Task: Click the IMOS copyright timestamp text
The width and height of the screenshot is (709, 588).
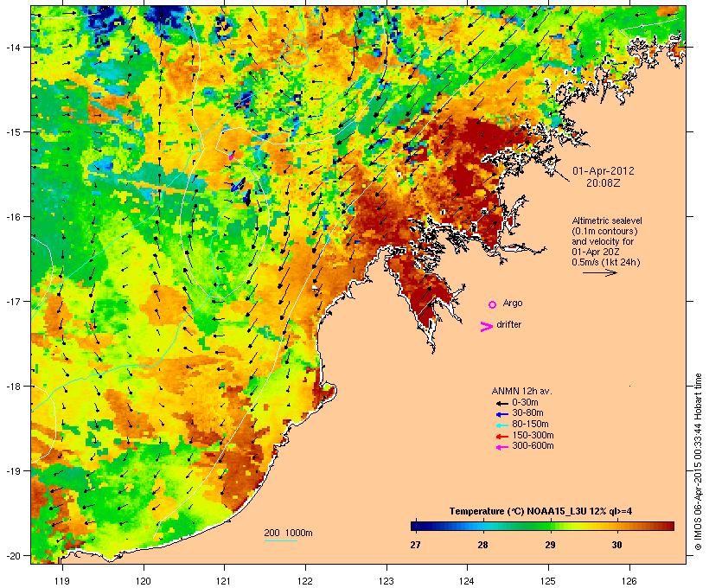Action: click(x=699, y=462)
